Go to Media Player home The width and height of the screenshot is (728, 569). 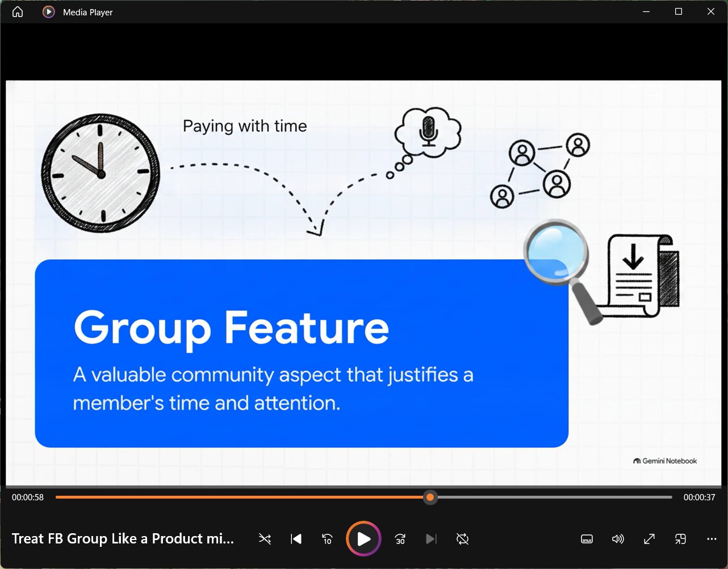[18, 12]
